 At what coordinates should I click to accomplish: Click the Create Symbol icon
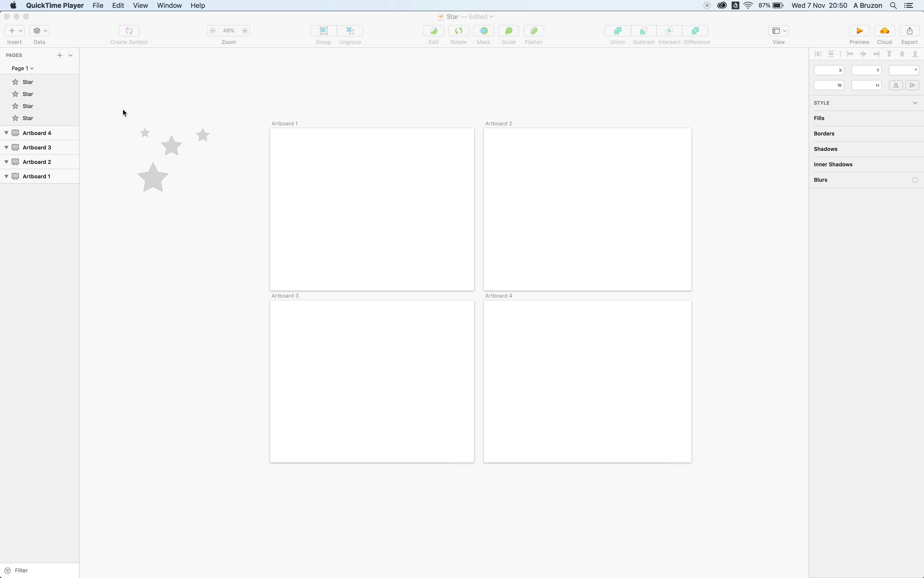pos(129,31)
